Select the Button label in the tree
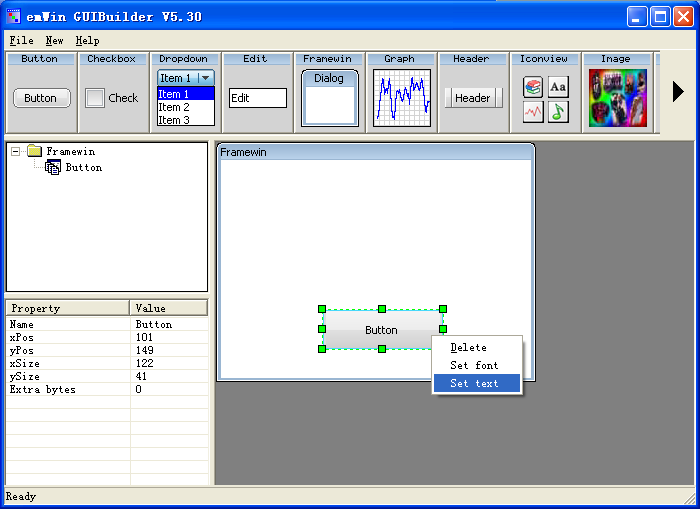This screenshot has width=700, height=509. 83,167
